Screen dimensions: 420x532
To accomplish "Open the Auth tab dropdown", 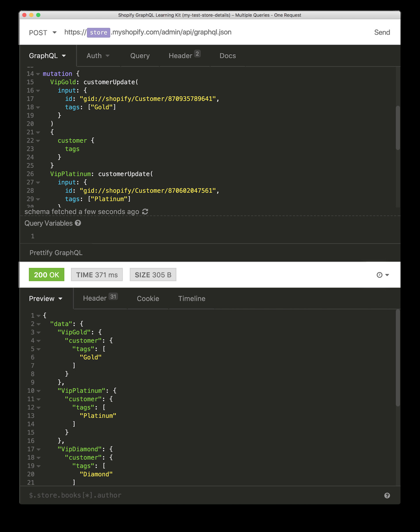I will pyautogui.click(x=98, y=56).
